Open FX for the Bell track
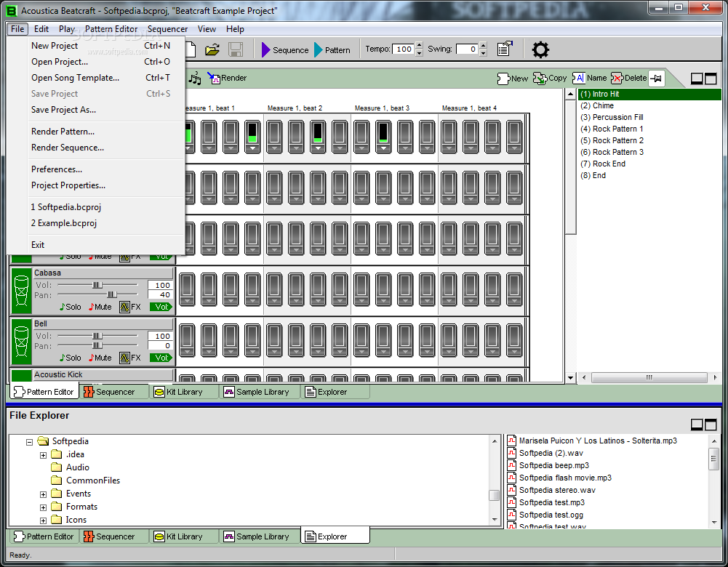 130,358
